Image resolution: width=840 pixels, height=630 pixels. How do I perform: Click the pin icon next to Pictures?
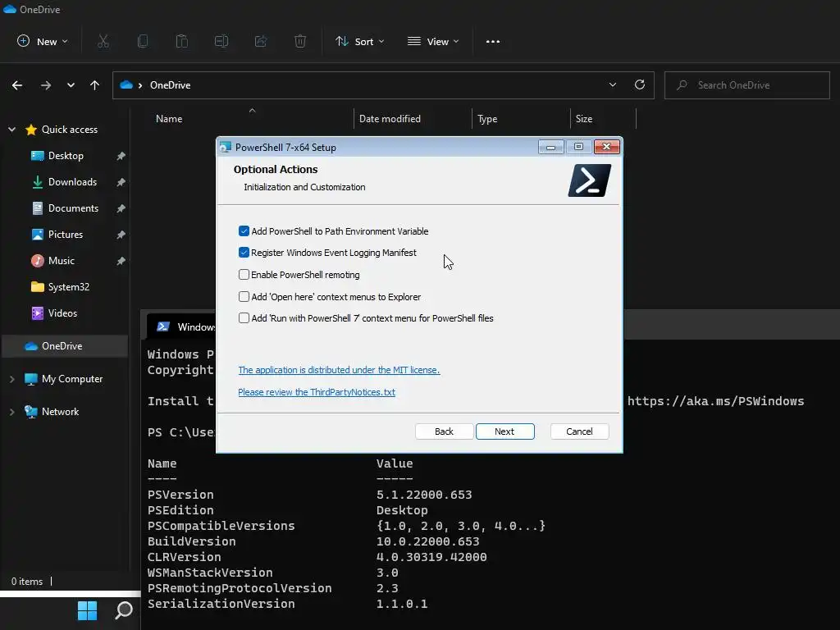click(x=121, y=235)
